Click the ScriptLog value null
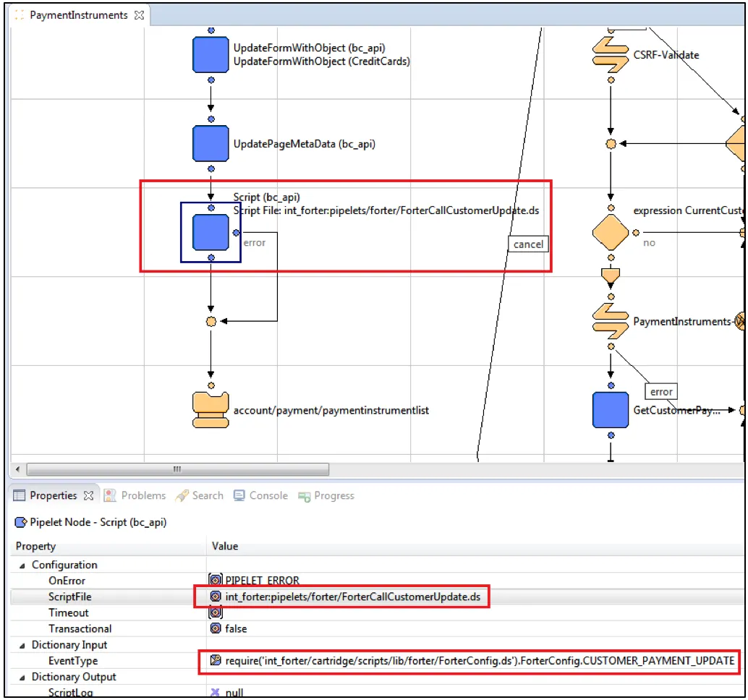 (234, 692)
